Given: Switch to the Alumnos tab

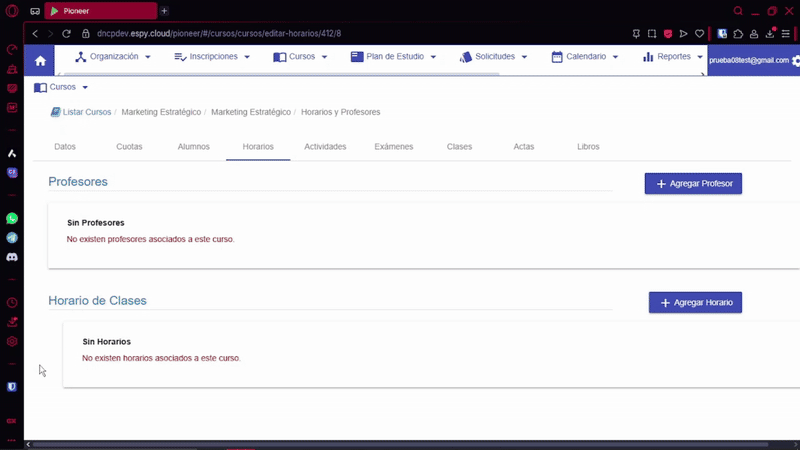Looking at the screenshot, I should click(193, 147).
